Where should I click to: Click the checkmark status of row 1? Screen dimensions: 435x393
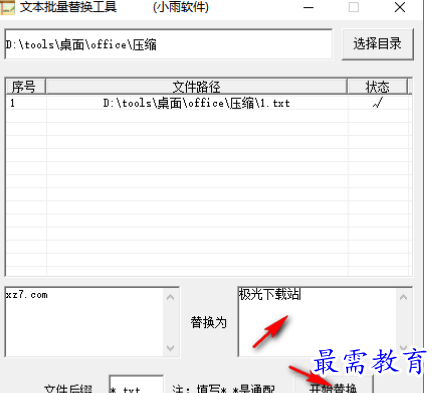point(377,103)
